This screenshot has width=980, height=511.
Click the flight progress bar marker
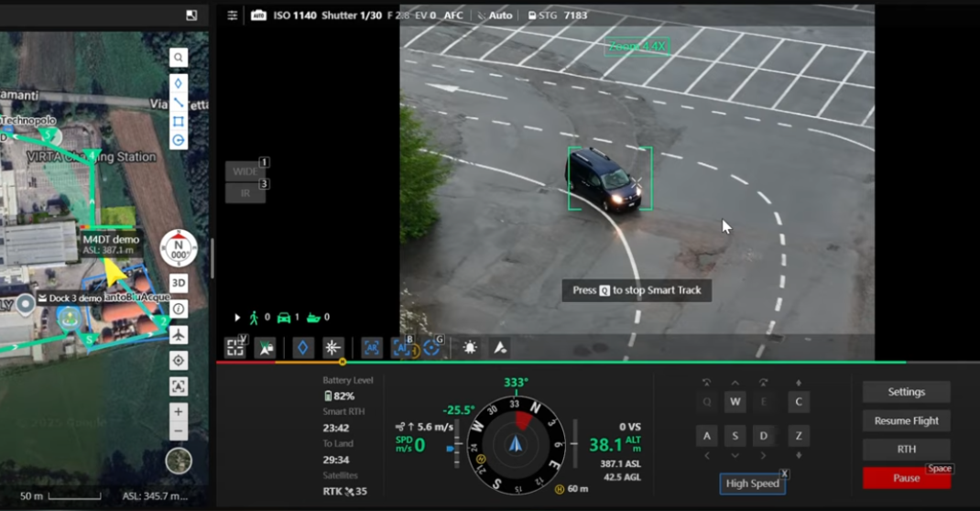(343, 362)
